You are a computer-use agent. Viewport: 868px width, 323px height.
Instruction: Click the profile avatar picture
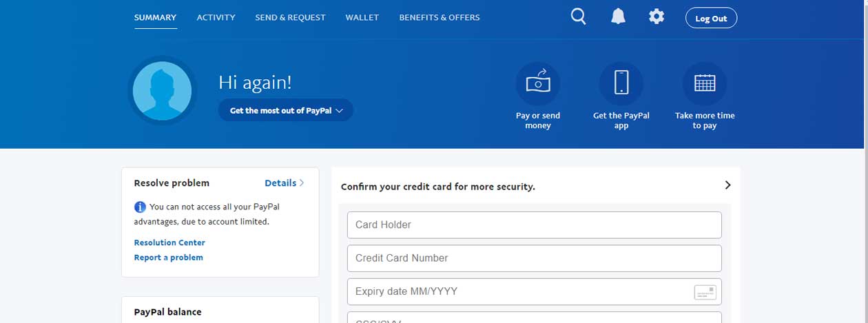163,90
